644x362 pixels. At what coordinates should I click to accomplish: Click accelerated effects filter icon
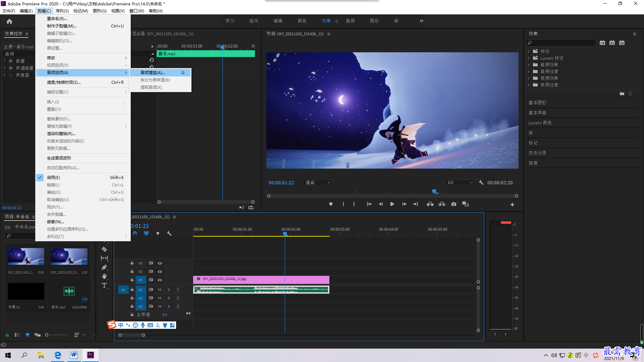pyautogui.click(x=602, y=43)
